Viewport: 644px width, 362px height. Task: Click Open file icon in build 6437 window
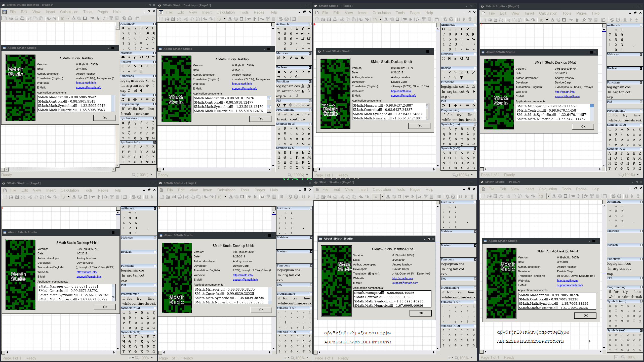pos(323,19)
